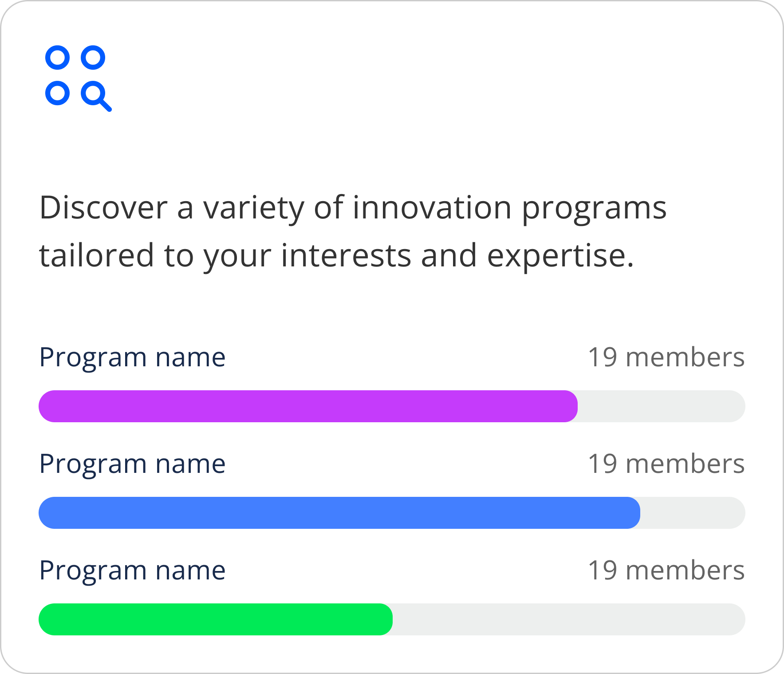Click the first Program name label
This screenshot has height=674, width=784.
(132, 357)
